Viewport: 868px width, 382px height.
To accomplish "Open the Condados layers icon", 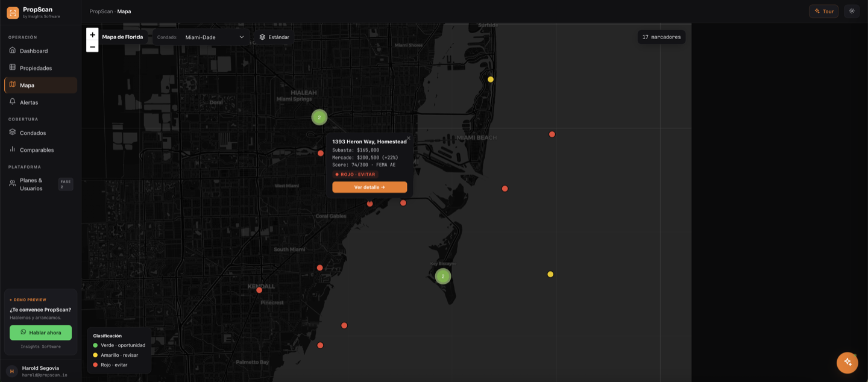I will [x=12, y=132].
